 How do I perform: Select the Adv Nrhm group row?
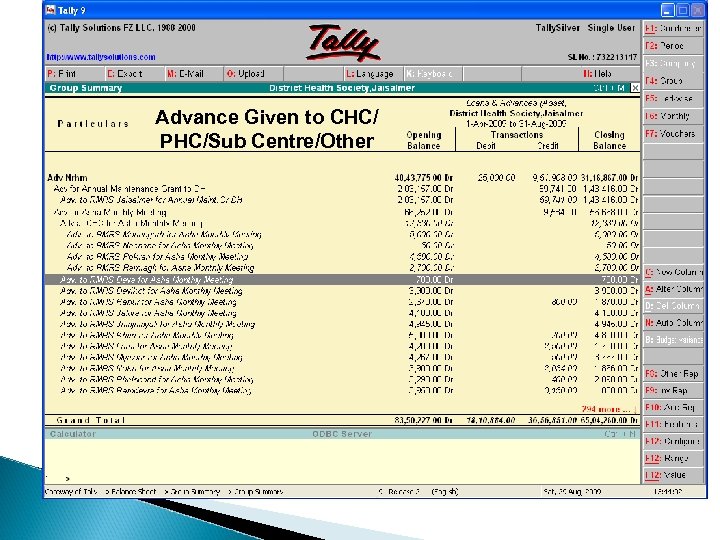tap(342, 178)
